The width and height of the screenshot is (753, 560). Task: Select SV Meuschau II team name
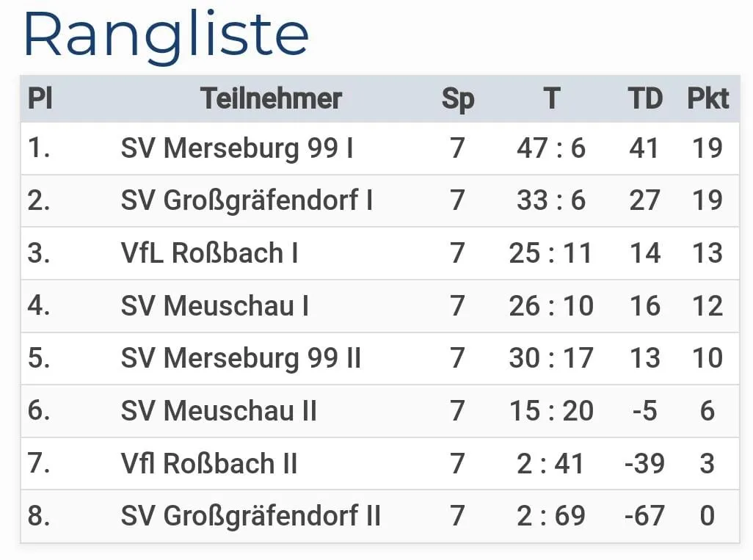point(219,410)
